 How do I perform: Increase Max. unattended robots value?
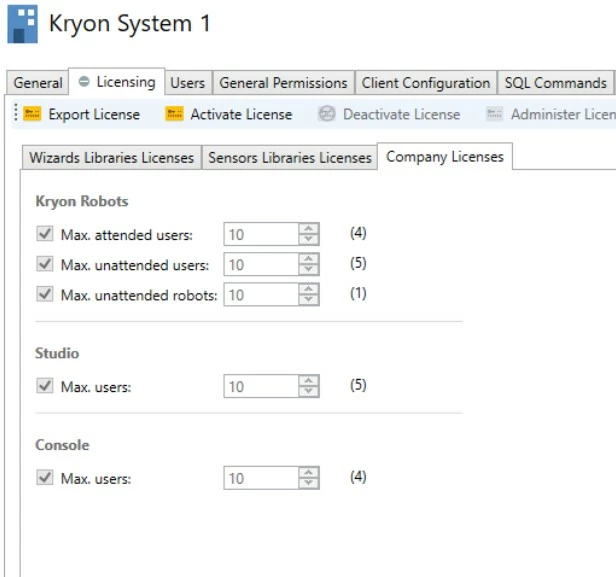[x=309, y=289]
